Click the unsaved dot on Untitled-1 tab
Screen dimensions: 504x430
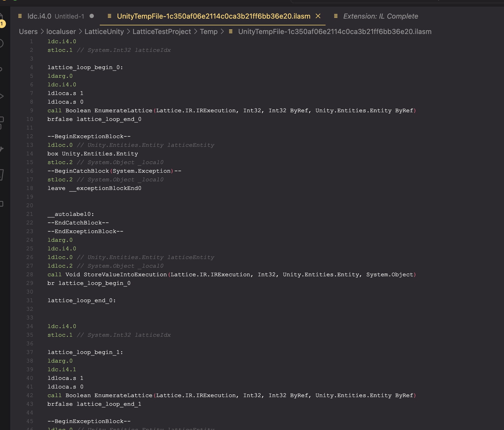[92, 16]
